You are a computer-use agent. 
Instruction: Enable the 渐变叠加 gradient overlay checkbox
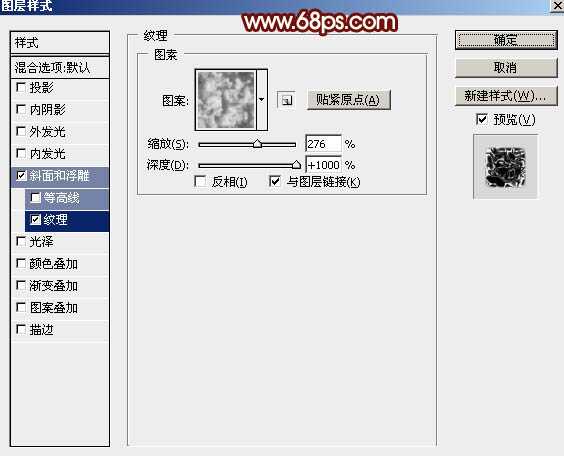point(21,286)
